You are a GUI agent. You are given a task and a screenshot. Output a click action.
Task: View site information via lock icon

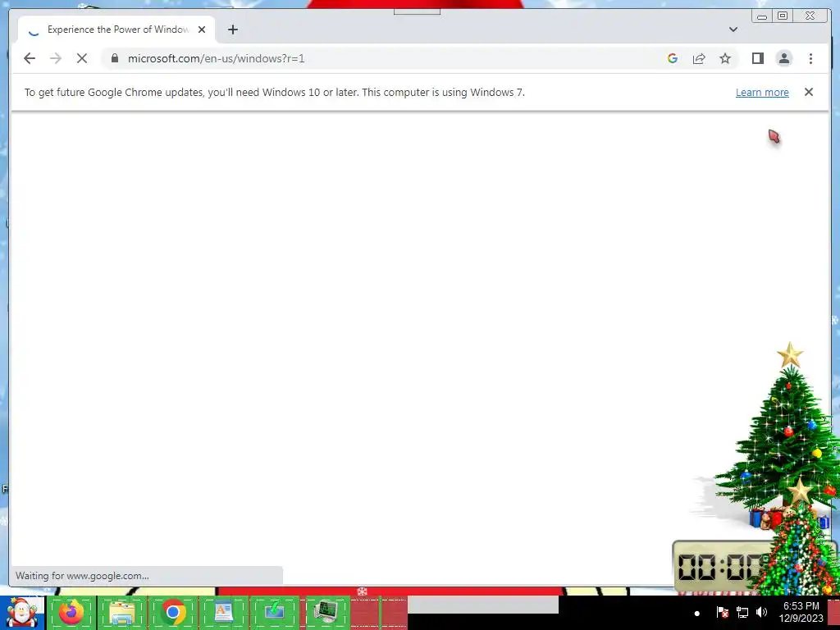[115, 58]
